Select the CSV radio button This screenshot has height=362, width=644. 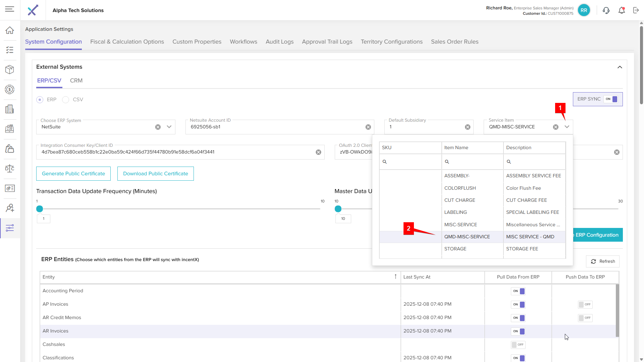[x=66, y=100]
